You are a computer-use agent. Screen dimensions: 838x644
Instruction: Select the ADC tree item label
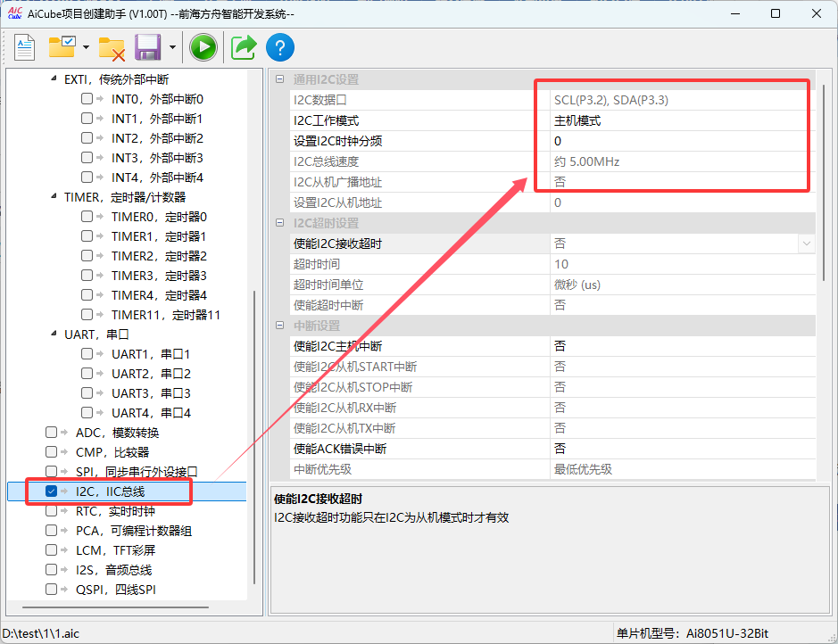coord(118,433)
